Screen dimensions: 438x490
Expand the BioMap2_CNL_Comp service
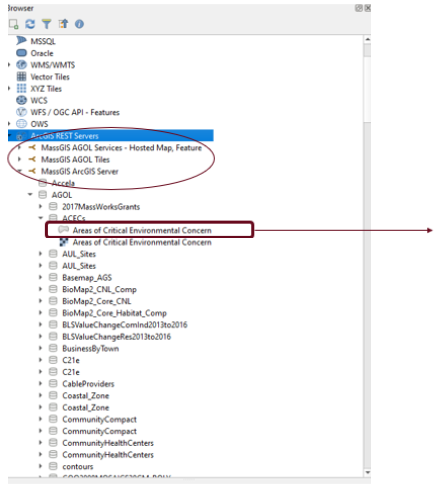40,289
